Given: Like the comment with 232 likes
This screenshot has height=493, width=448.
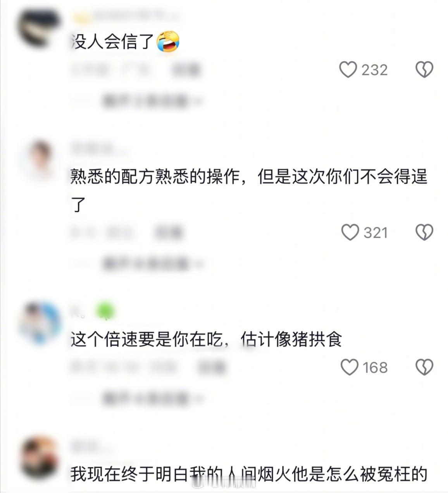Looking at the screenshot, I should [348, 70].
